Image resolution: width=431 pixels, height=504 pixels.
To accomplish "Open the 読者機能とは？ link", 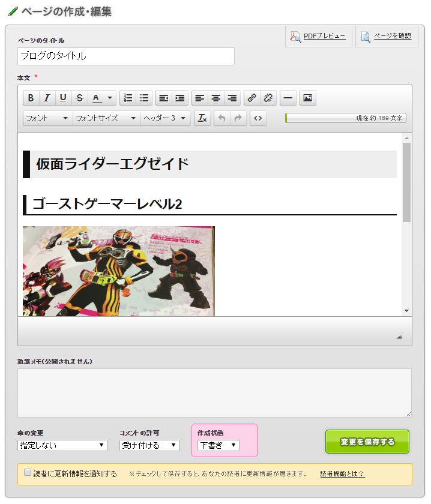I will 342,474.
